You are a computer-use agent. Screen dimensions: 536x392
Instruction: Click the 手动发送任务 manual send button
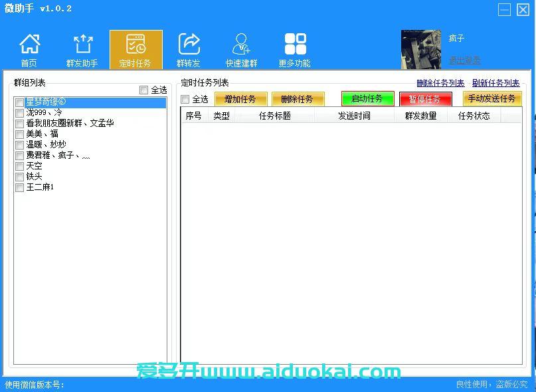click(x=492, y=98)
